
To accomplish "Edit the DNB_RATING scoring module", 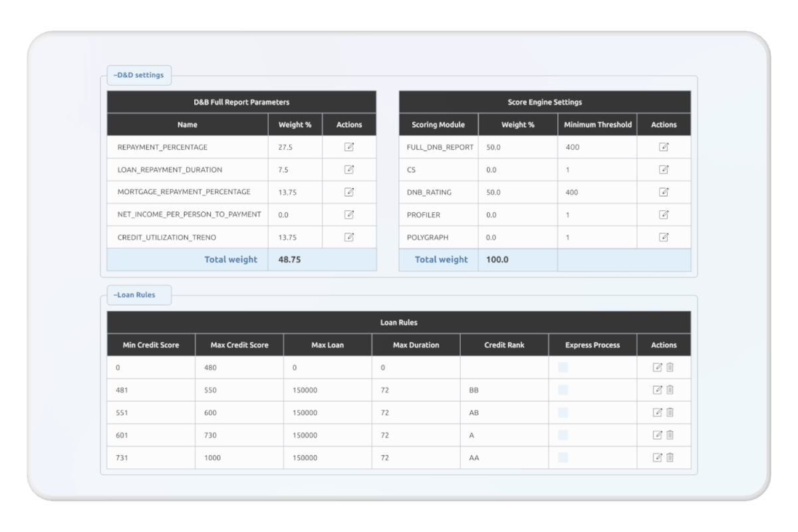I will (664, 192).
